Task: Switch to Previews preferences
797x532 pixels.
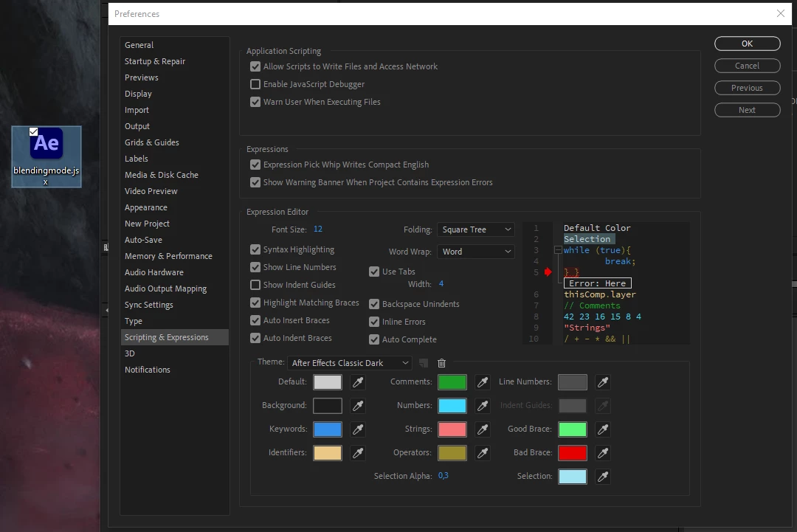Action: tap(141, 77)
